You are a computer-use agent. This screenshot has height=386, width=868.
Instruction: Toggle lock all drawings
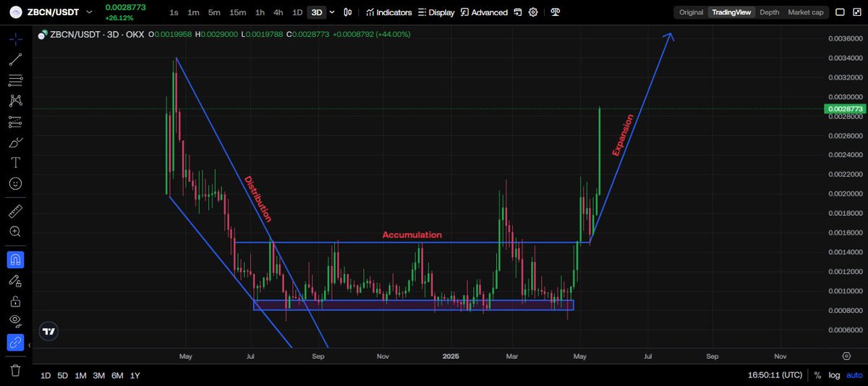(x=15, y=301)
